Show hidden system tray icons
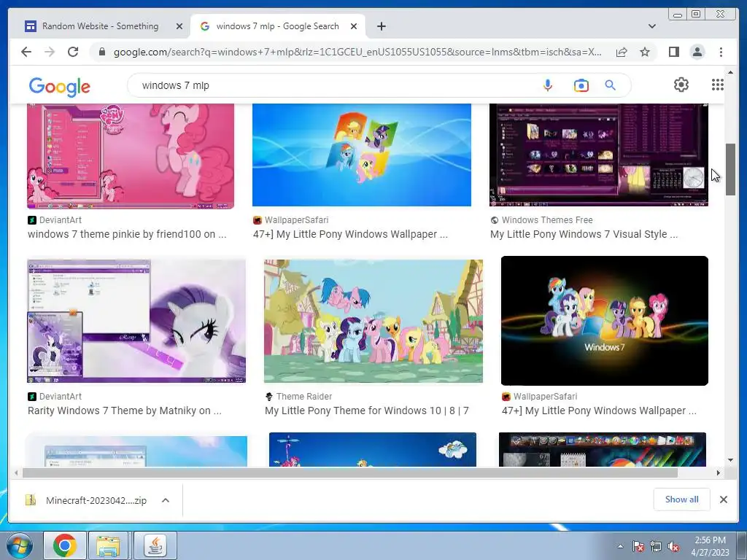 pyautogui.click(x=620, y=546)
